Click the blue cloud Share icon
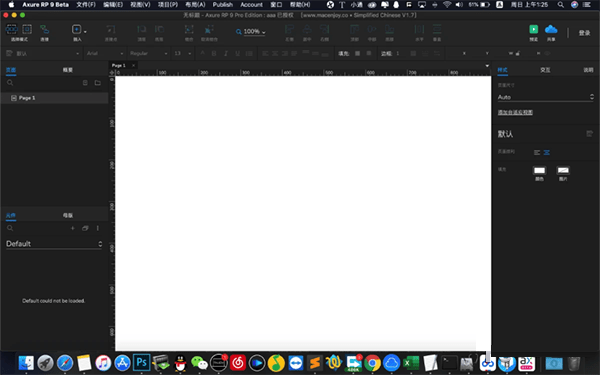600x375 pixels. pyautogui.click(x=551, y=29)
